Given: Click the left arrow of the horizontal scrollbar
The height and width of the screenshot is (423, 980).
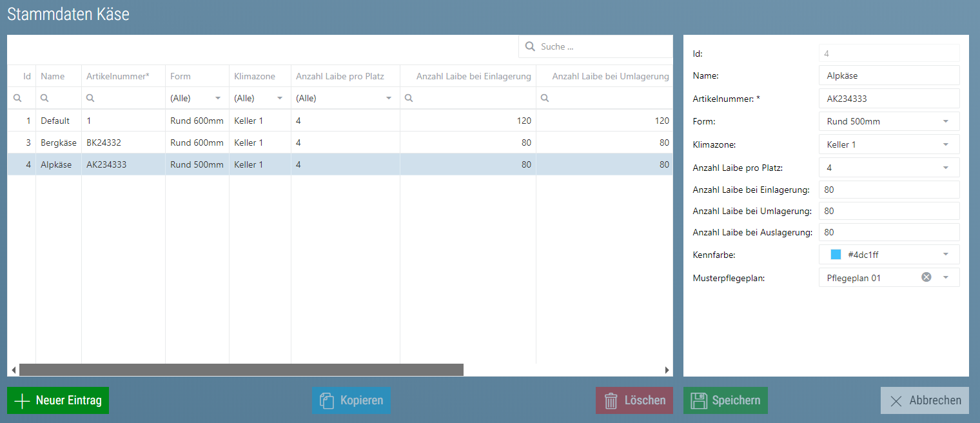Looking at the screenshot, I should [x=14, y=370].
